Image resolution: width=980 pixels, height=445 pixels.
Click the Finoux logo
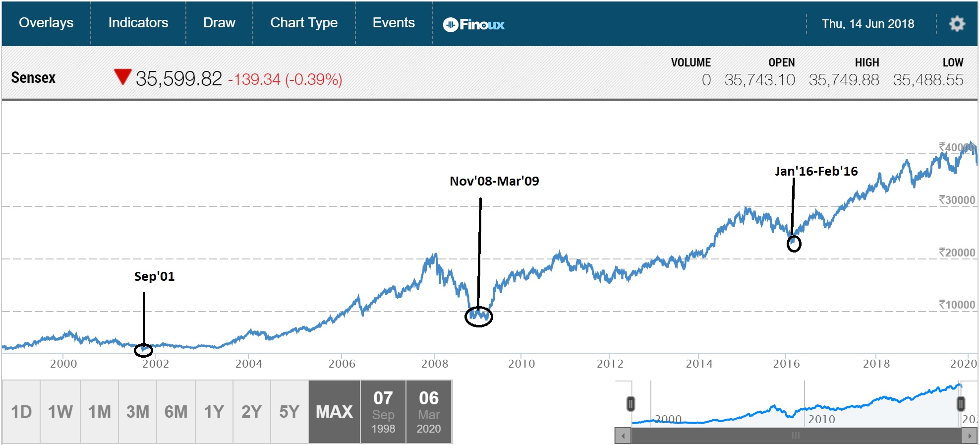[x=473, y=24]
